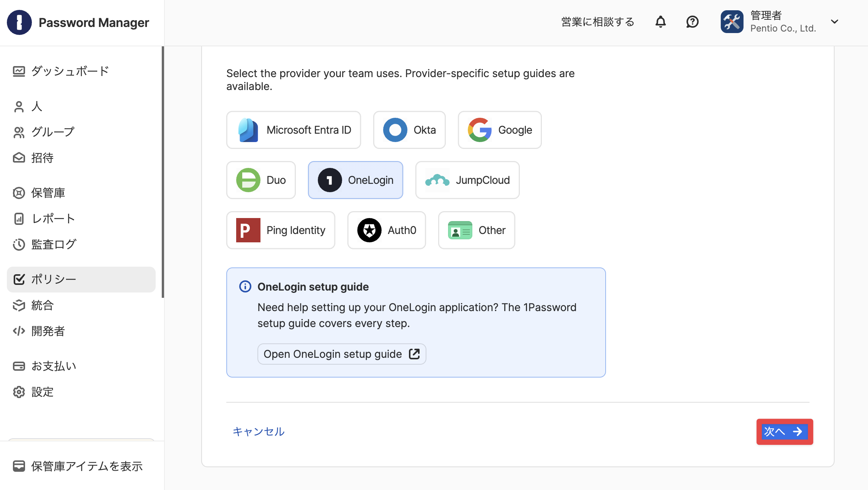Image resolution: width=868 pixels, height=490 pixels.
Task: Go to the 人 section
Action: coord(81,106)
